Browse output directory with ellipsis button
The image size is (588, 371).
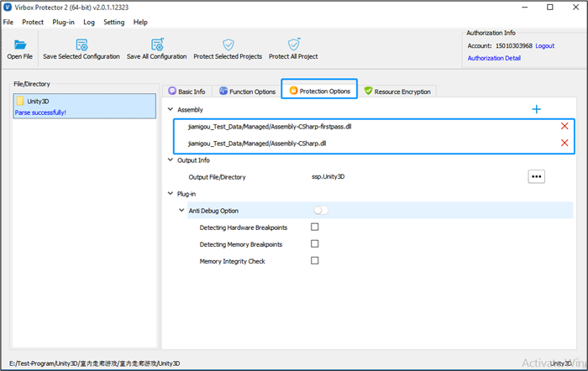click(x=536, y=176)
